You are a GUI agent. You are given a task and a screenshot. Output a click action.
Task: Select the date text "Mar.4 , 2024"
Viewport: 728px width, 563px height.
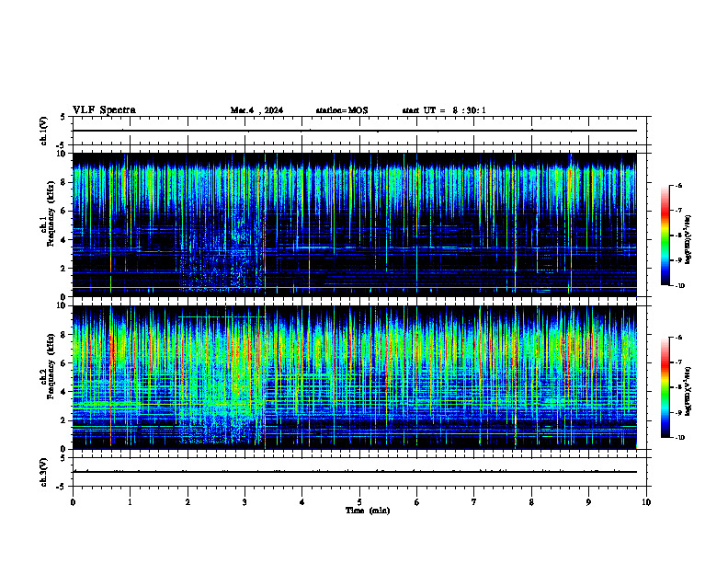[256, 110]
